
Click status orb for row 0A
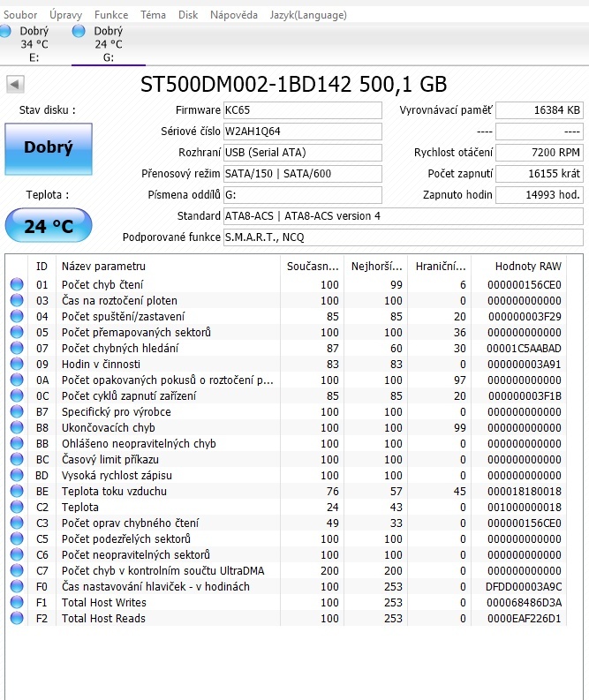(17, 380)
